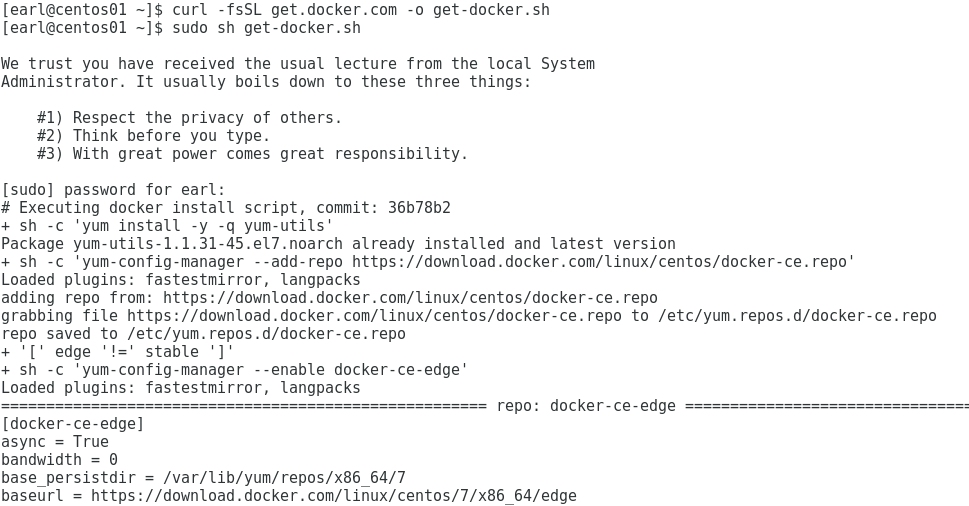
Task: Click the URL after 'adding repo from:'
Action: pos(410,298)
